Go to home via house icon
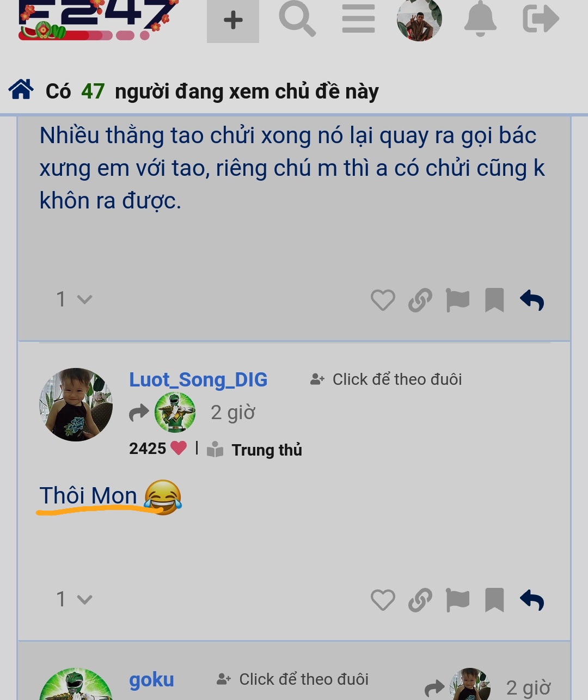 [21, 89]
